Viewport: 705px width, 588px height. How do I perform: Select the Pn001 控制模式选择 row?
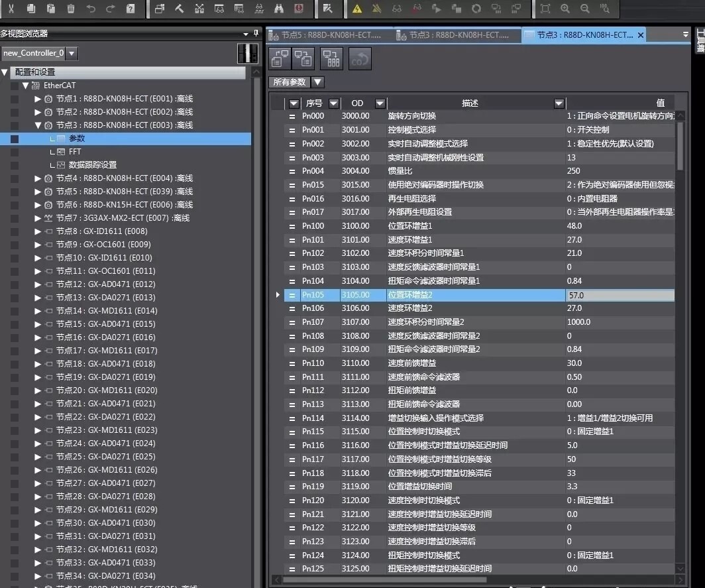pos(479,130)
